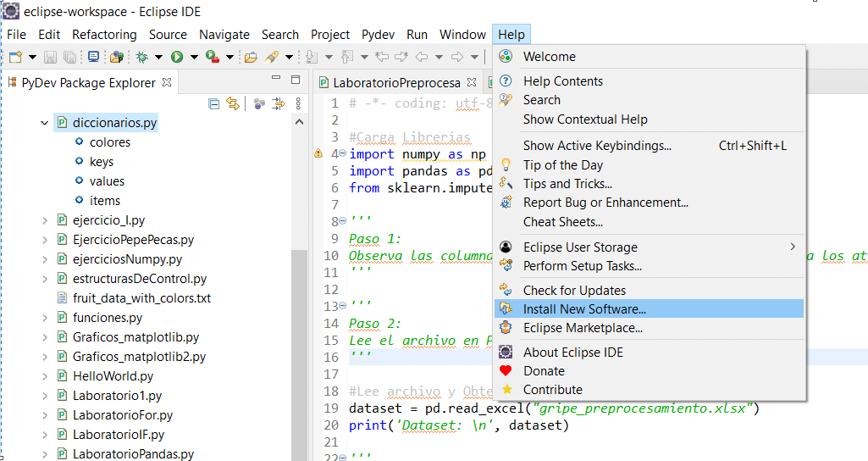Expand the HelloWorld.py tree node
The width and height of the screenshot is (868, 461).
pos(45,376)
